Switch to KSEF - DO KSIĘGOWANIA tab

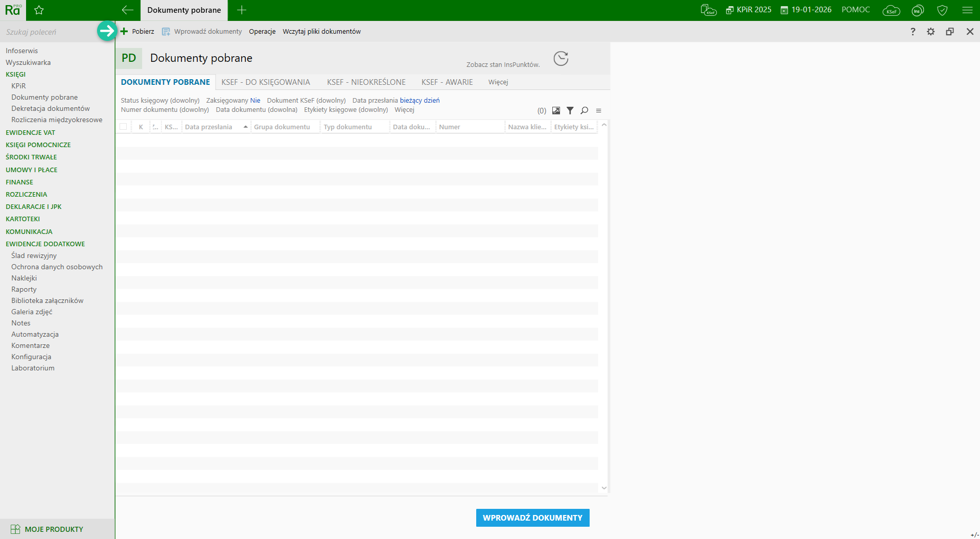coord(265,82)
